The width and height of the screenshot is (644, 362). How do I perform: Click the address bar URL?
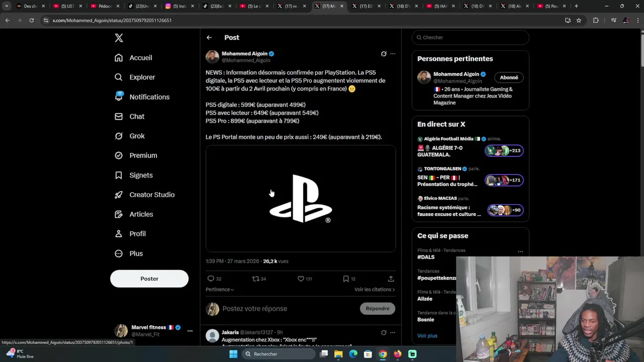click(x=112, y=21)
